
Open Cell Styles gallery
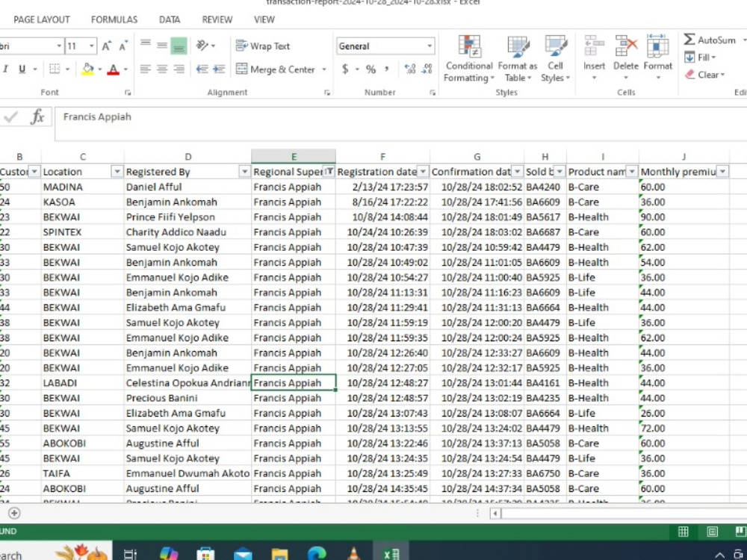pos(555,59)
